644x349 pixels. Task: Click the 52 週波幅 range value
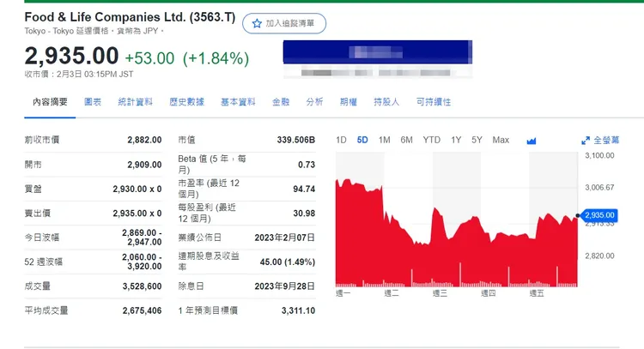click(x=142, y=262)
